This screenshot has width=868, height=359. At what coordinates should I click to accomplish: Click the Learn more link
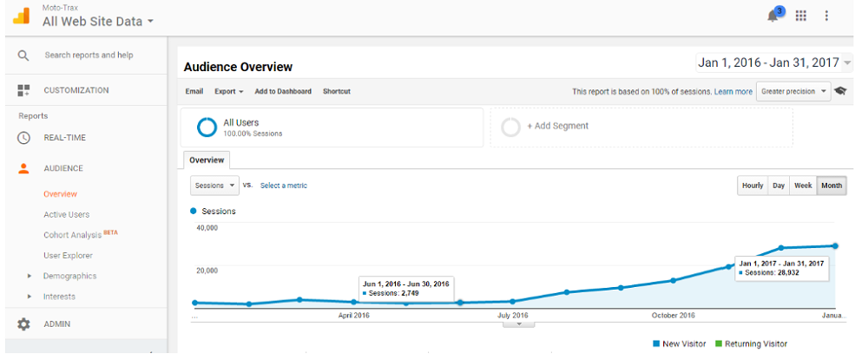[x=733, y=91]
